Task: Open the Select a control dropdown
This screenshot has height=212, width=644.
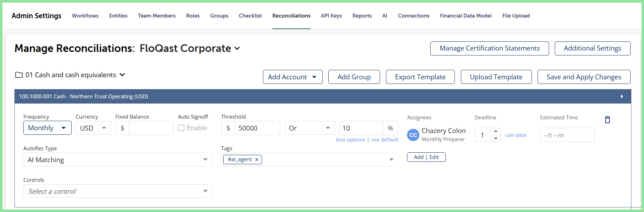Action: (x=118, y=191)
